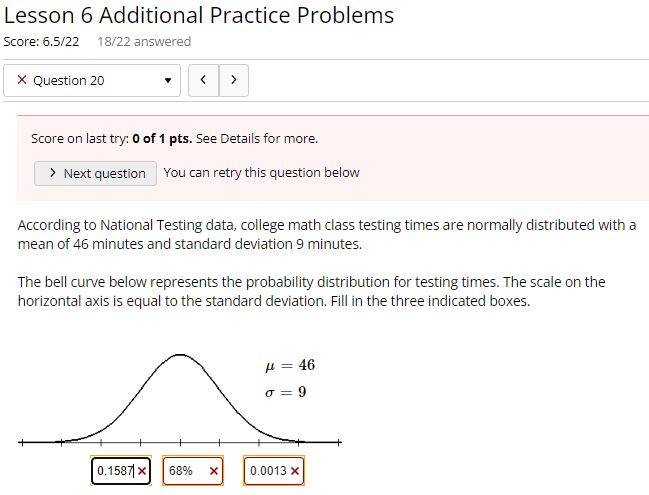Click red X mark beside 68%

[x=214, y=471]
